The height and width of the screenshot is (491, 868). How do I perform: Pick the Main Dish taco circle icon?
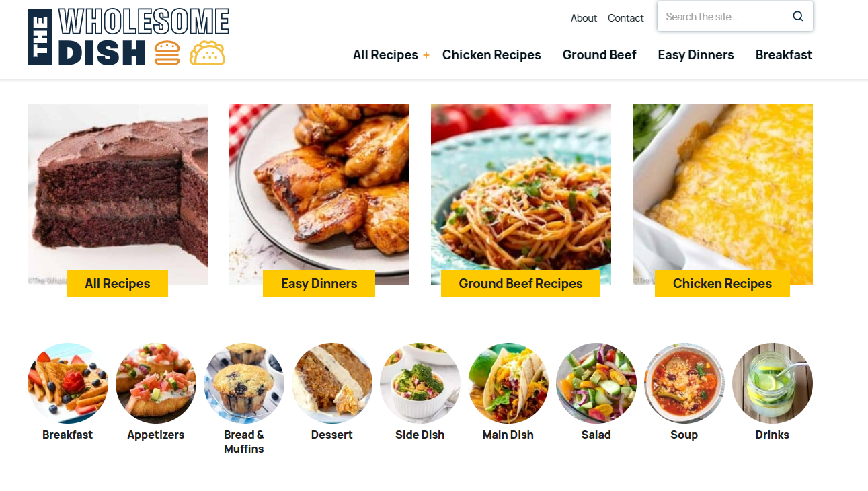click(508, 383)
